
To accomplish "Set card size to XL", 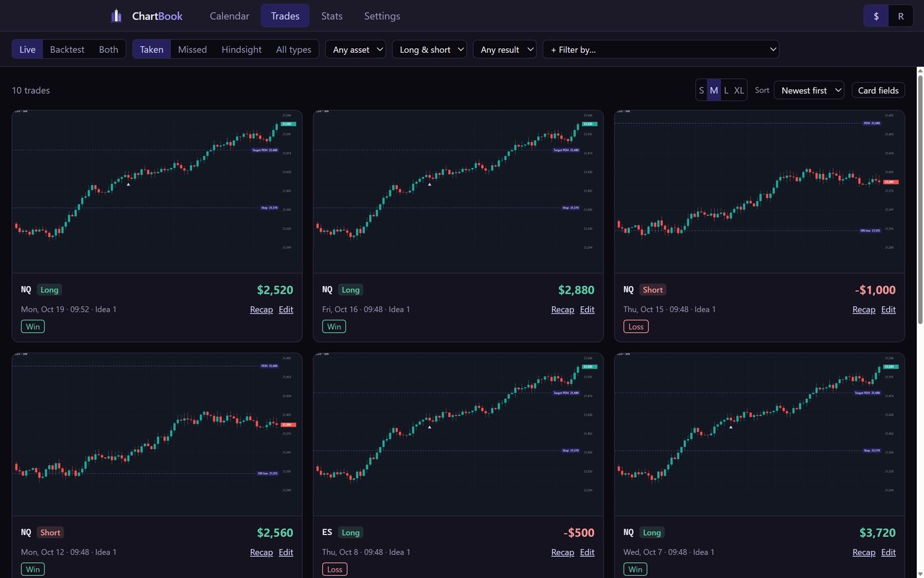I will pos(739,90).
